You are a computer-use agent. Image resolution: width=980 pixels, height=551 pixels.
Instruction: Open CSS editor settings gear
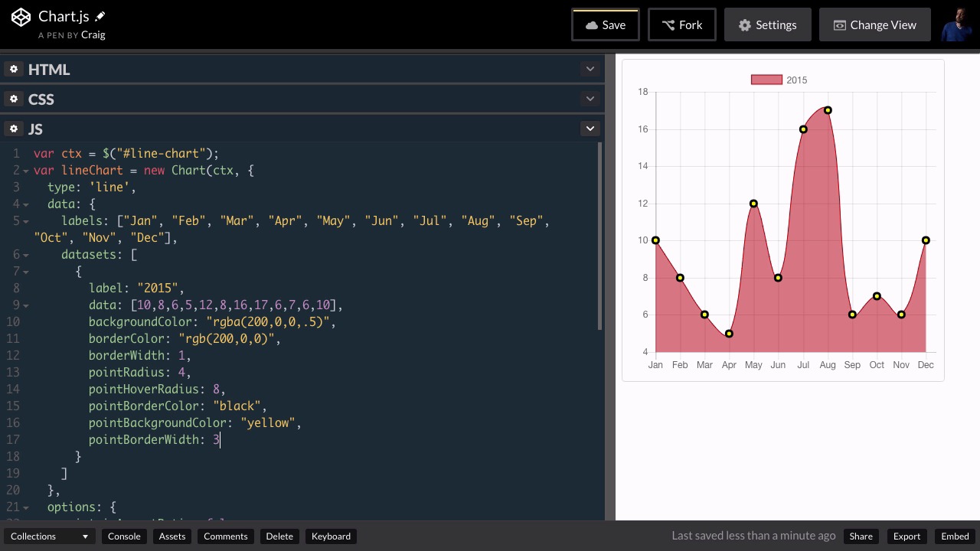tap(14, 99)
